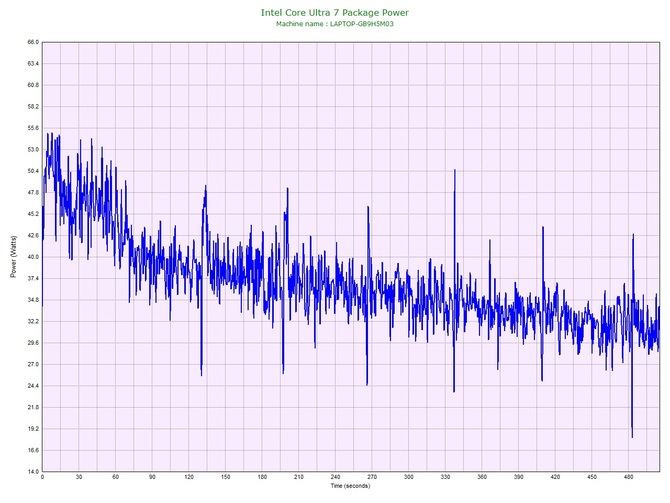Select the 19.2 y-axis value
Screen dimensions: 670x503
[33, 429]
